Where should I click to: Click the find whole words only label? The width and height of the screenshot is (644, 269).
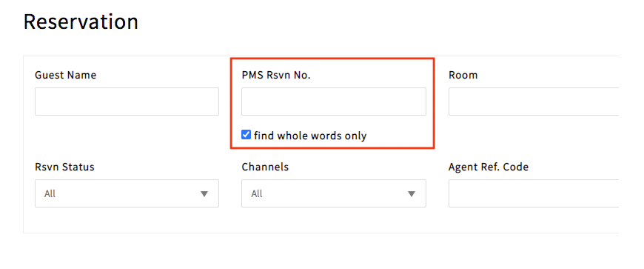pyautogui.click(x=310, y=136)
